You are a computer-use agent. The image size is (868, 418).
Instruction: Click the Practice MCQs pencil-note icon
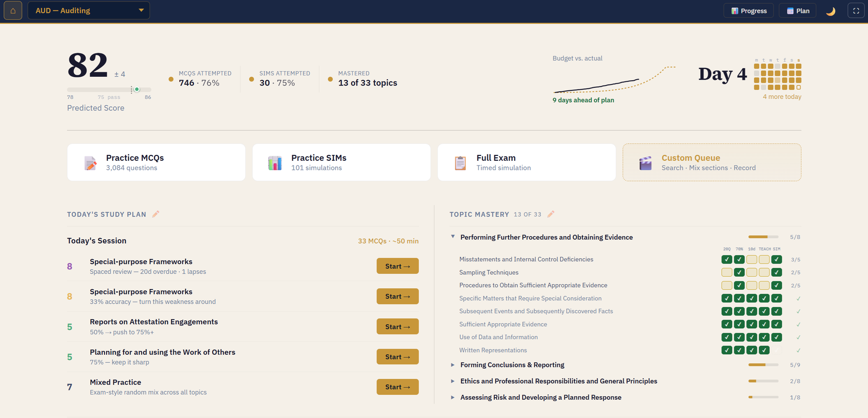pos(90,163)
